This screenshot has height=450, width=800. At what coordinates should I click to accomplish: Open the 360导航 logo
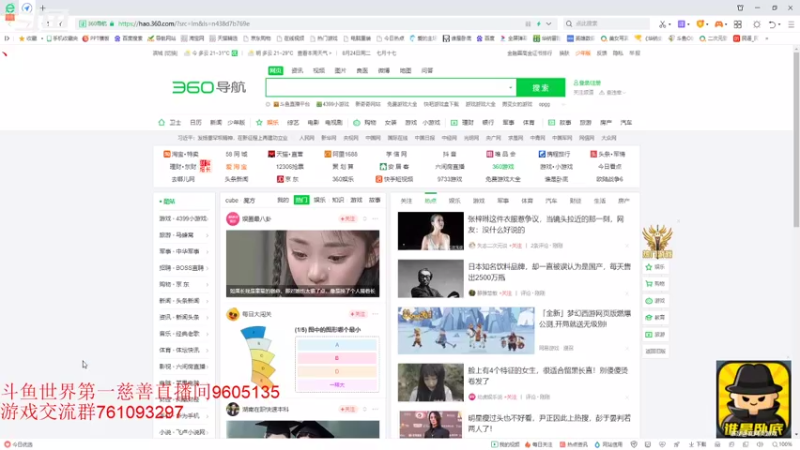pyautogui.click(x=209, y=87)
